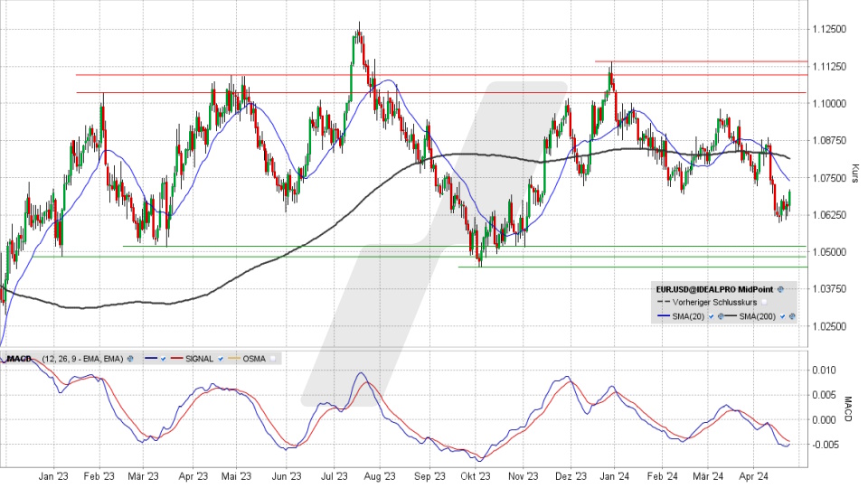Screen dimensions: 868x488
Task: Open settings icon beside EUR.USD@IDEALPRO MidPoint
Action: coord(779,289)
